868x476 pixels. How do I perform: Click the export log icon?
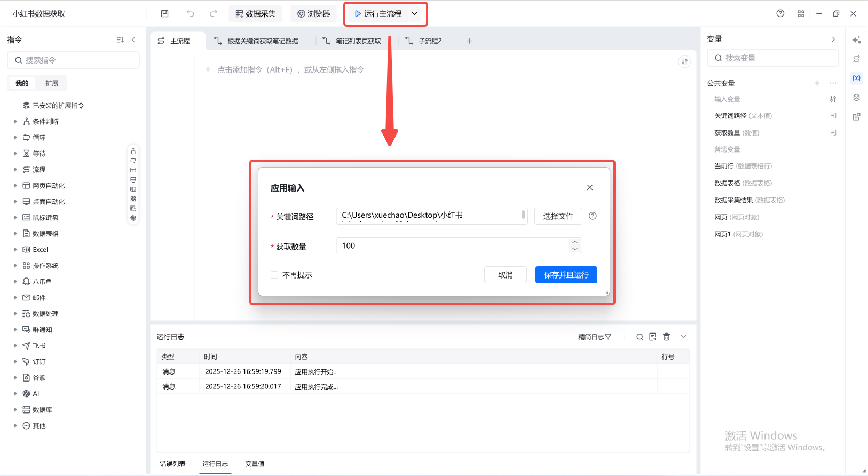click(x=653, y=337)
